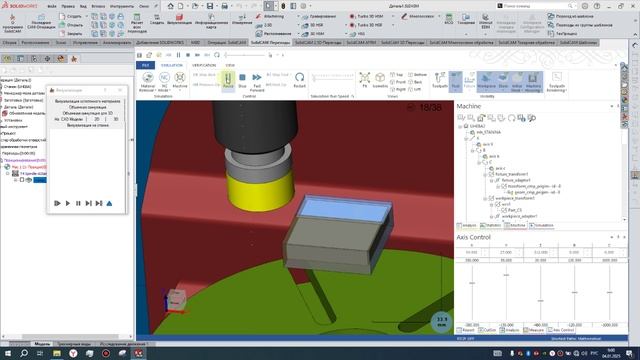Viewport: 640px width, 360px height.
Task: Switch to Isometric view
Action: (380, 80)
